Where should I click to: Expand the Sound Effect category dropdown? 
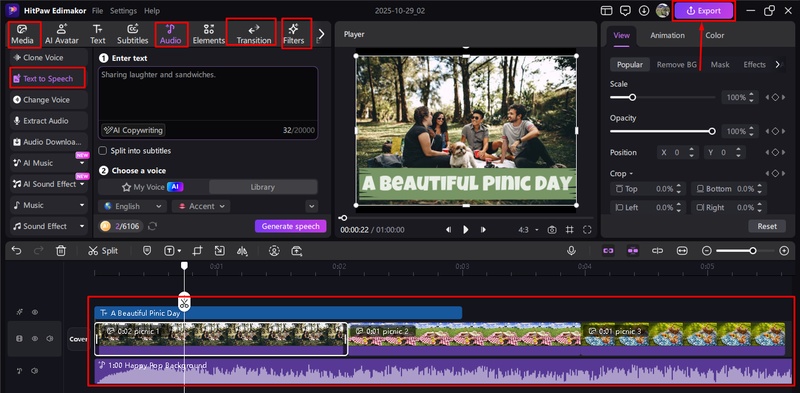82,226
